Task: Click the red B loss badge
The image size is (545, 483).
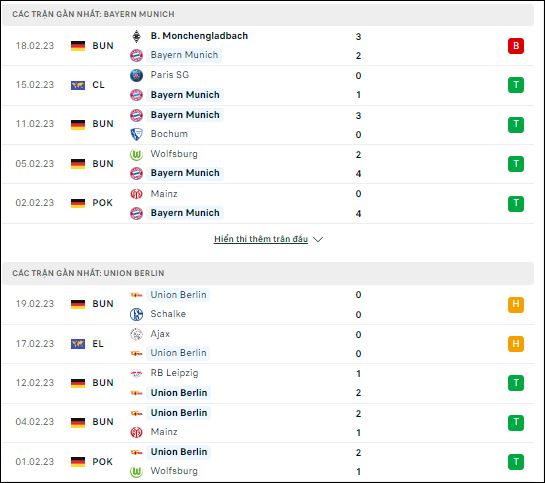Action: click(x=516, y=46)
